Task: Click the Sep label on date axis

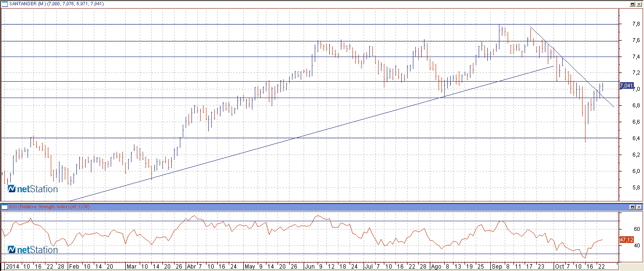Action: coord(497,266)
